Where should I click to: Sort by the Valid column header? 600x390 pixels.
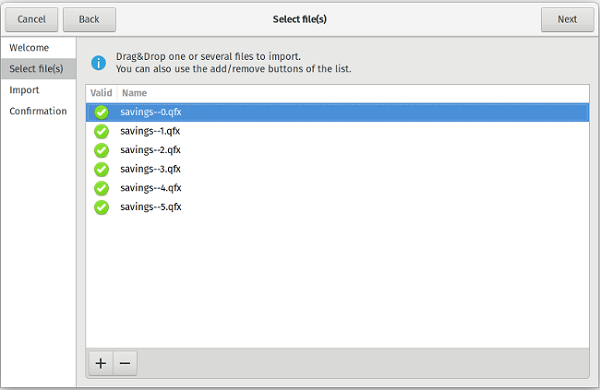point(101,93)
